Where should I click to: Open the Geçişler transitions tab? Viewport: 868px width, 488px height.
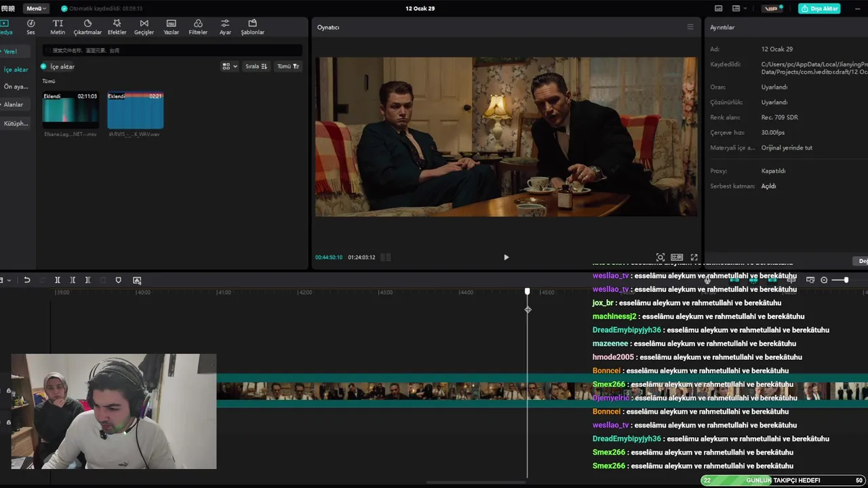[x=144, y=27]
